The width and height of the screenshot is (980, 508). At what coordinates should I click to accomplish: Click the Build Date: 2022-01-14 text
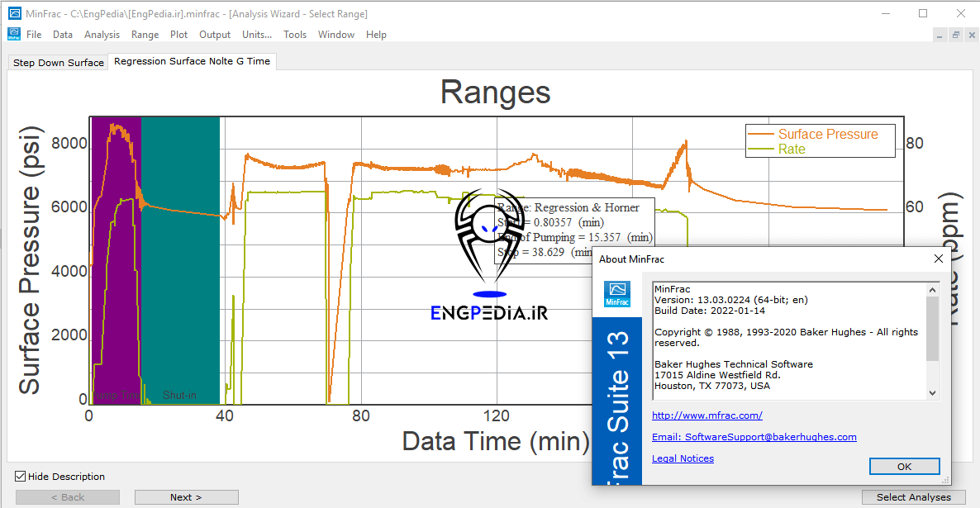coord(709,311)
